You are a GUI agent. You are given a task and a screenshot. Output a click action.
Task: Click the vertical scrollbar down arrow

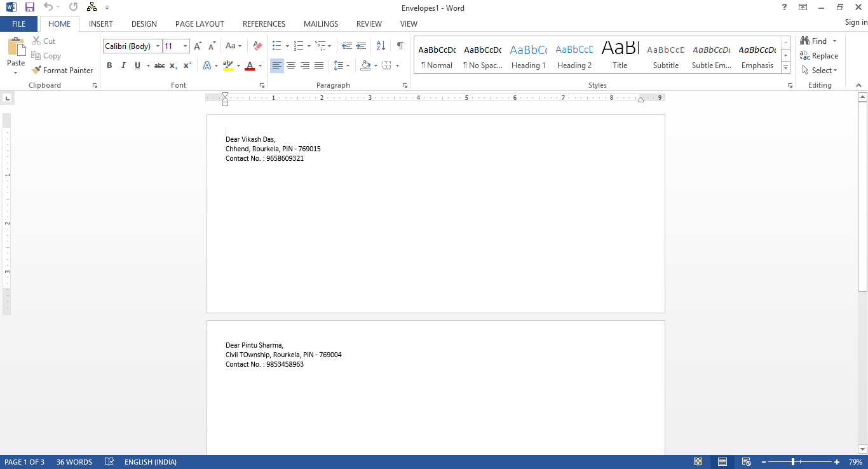click(863, 449)
